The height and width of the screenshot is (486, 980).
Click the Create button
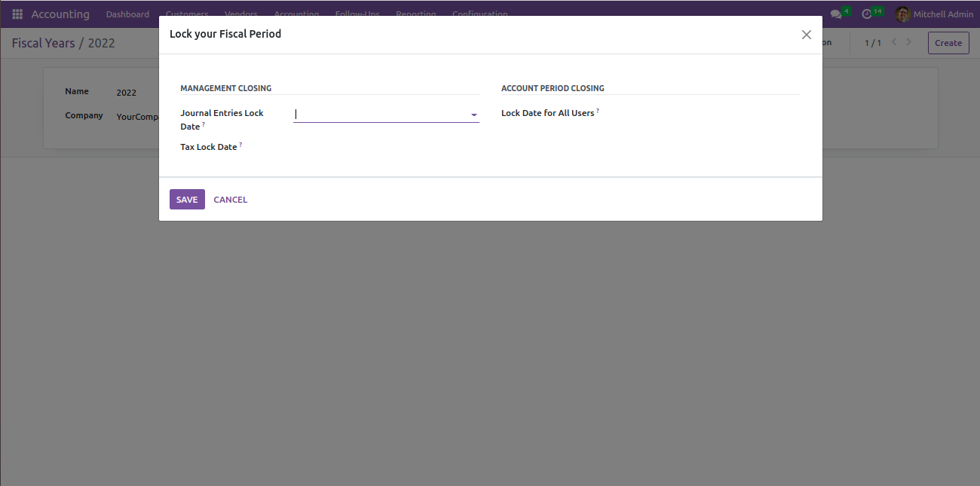click(x=948, y=43)
